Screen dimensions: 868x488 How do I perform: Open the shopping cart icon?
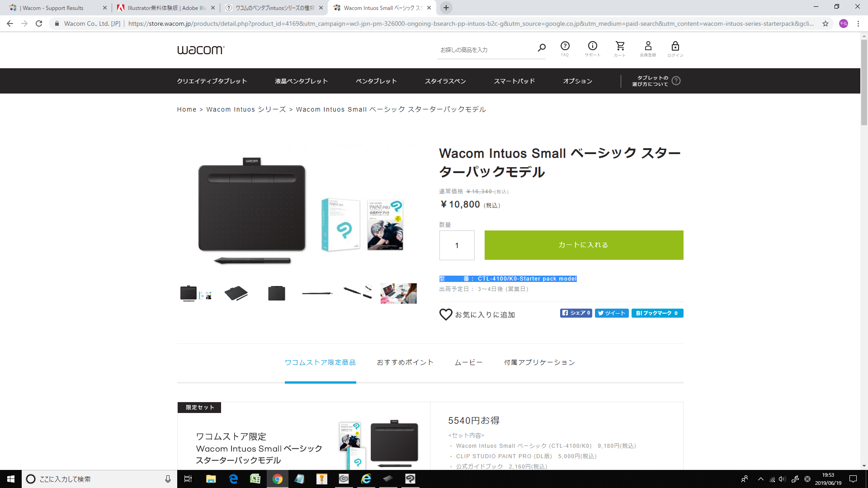point(620,46)
